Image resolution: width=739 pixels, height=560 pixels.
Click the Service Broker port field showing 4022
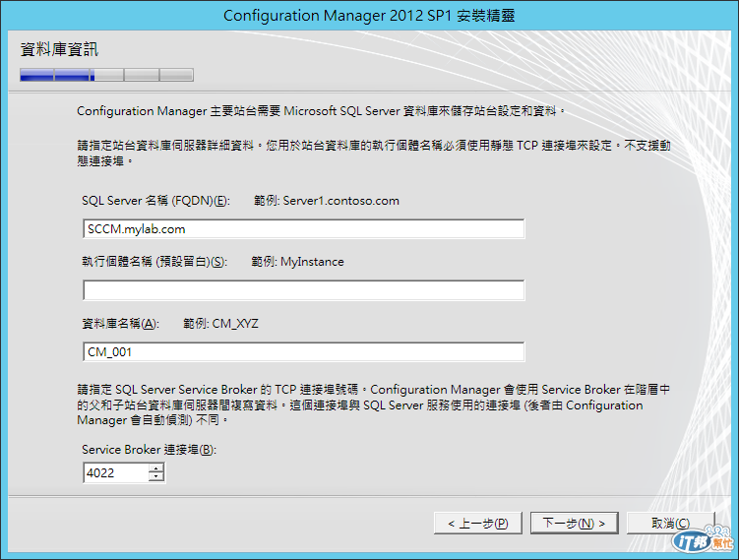pyautogui.click(x=116, y=472)
